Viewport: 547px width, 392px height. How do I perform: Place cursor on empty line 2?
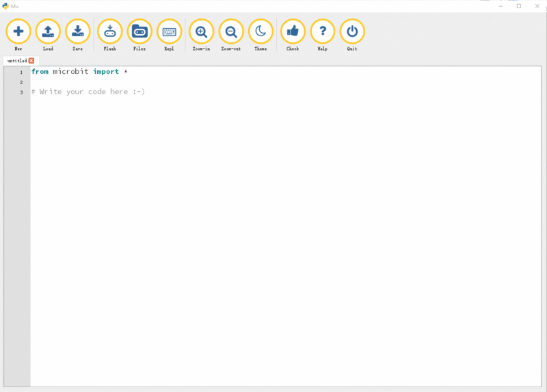(285, 82)
